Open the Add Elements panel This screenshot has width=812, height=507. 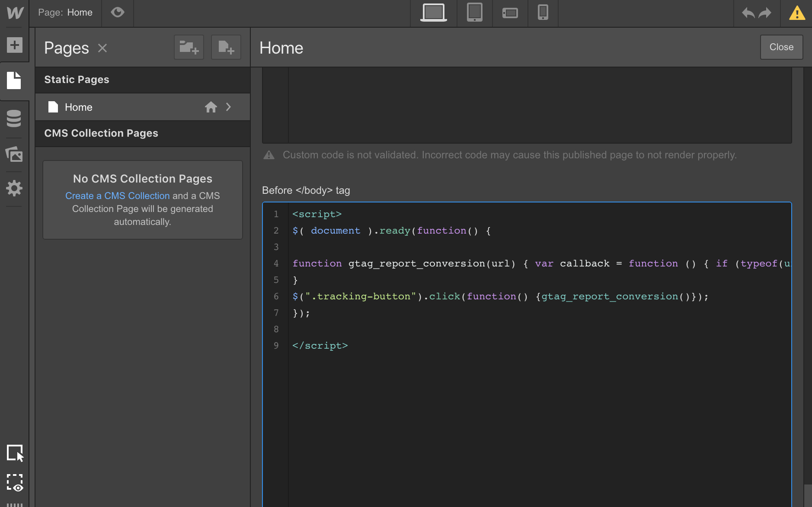[x=15, y=45]
